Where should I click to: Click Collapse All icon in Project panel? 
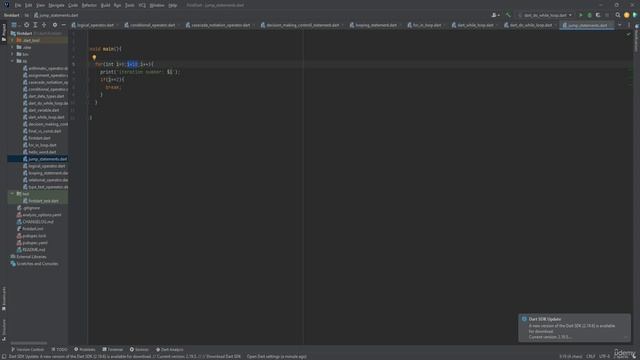coord(44,25)
